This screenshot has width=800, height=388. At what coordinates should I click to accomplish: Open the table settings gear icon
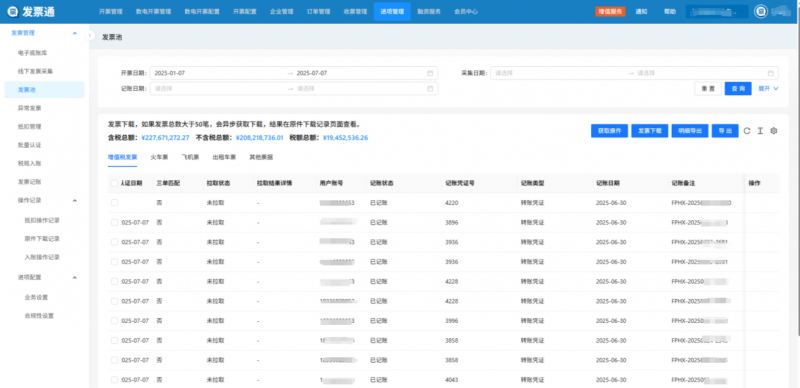[773, 131]
